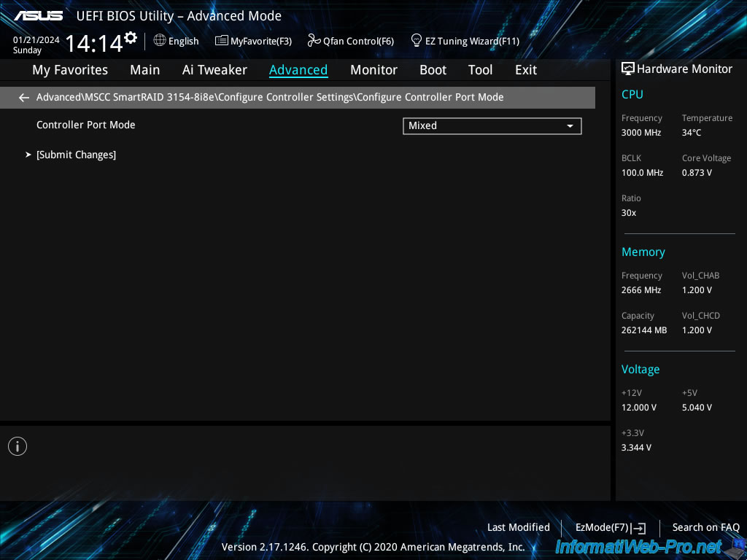
Task: Switch to the Boot tab
Action: (x=433, y=70)
